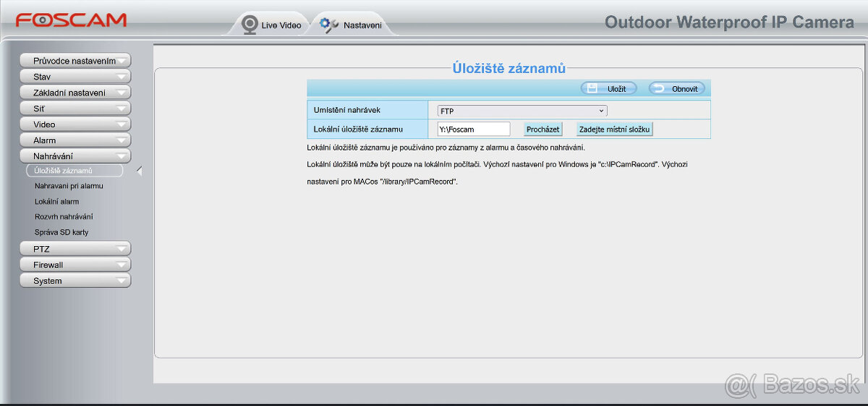Click the webcam icon for Live Video

point(250,25)
